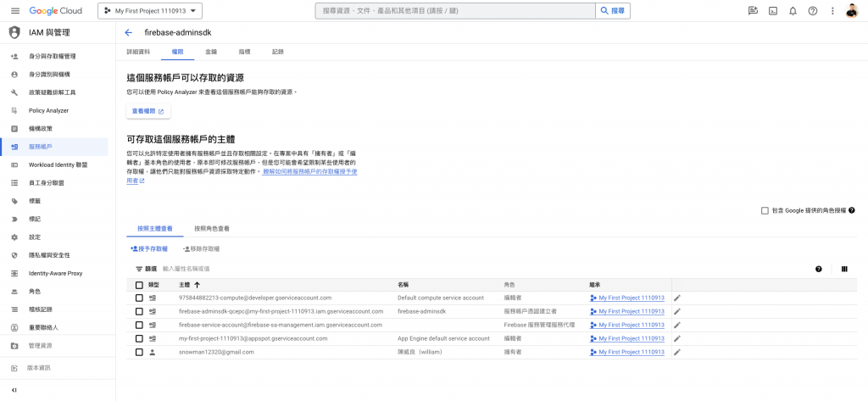Sort by the 主體 column header
The image size is (868, 401).
pyautogui.click(x=189, y=285)
